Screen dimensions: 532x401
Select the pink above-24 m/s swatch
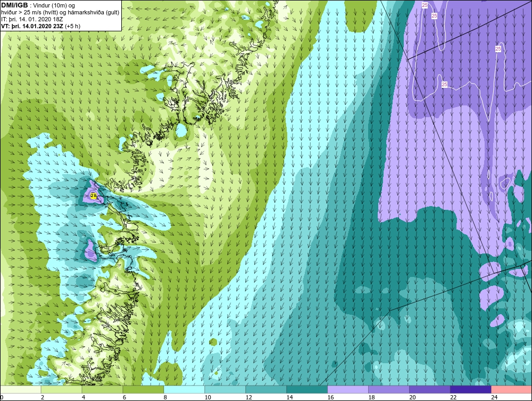pos(511,389)
